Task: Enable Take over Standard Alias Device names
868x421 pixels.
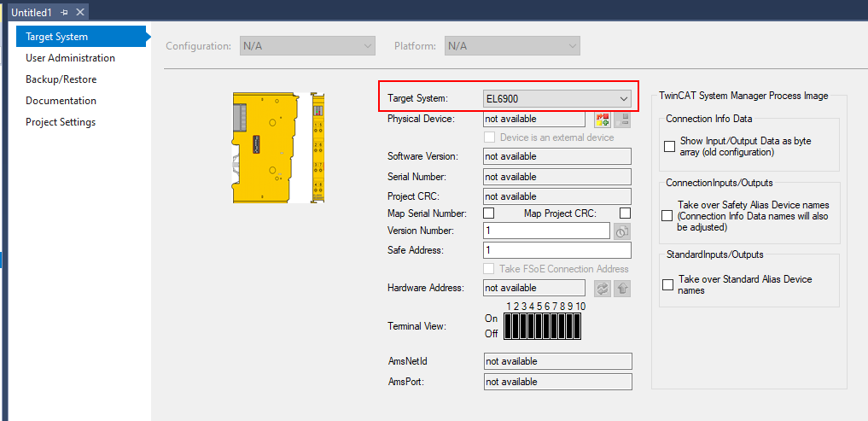Action: point(668,284)
